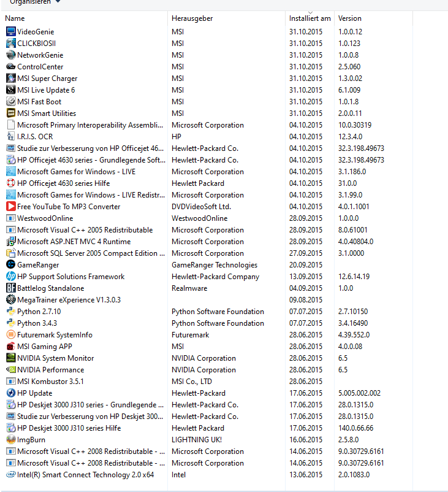448x492 pixels.
Task: Select the MSI Smart Utilities icon
Action: [10, 113]
